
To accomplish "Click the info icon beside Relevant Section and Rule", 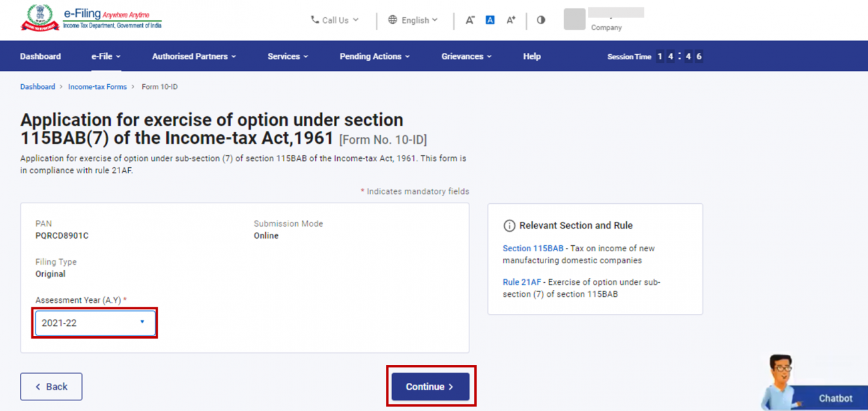I will (x=510, y=225).
